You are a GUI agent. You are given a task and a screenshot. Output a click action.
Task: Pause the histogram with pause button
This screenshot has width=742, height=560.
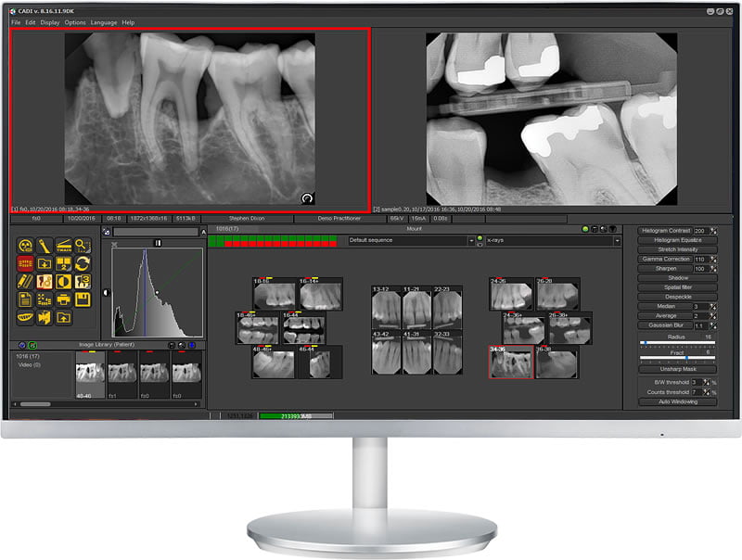pyautogui.click(x=158, y=243)
